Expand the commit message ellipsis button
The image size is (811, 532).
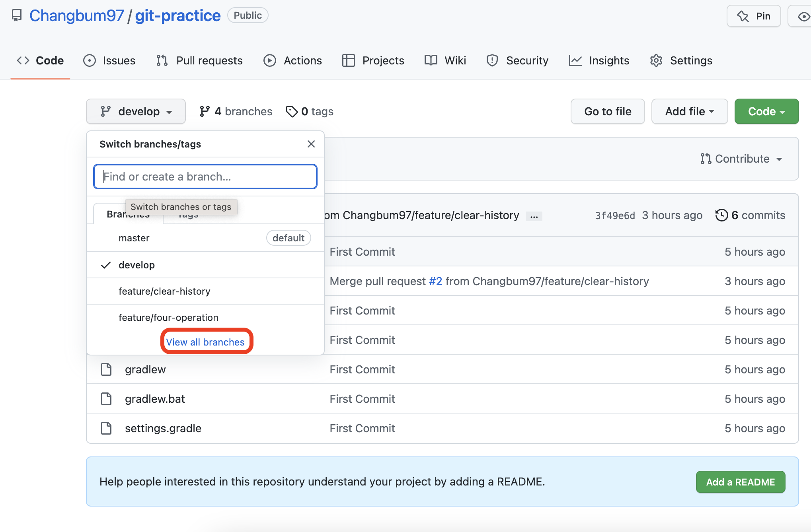click(534, 216)
